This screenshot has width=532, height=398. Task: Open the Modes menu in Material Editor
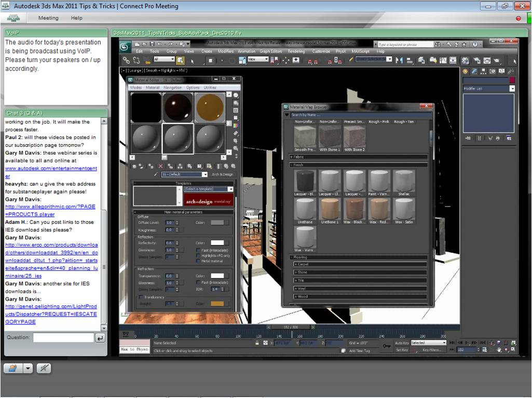[x=135, y=88]
